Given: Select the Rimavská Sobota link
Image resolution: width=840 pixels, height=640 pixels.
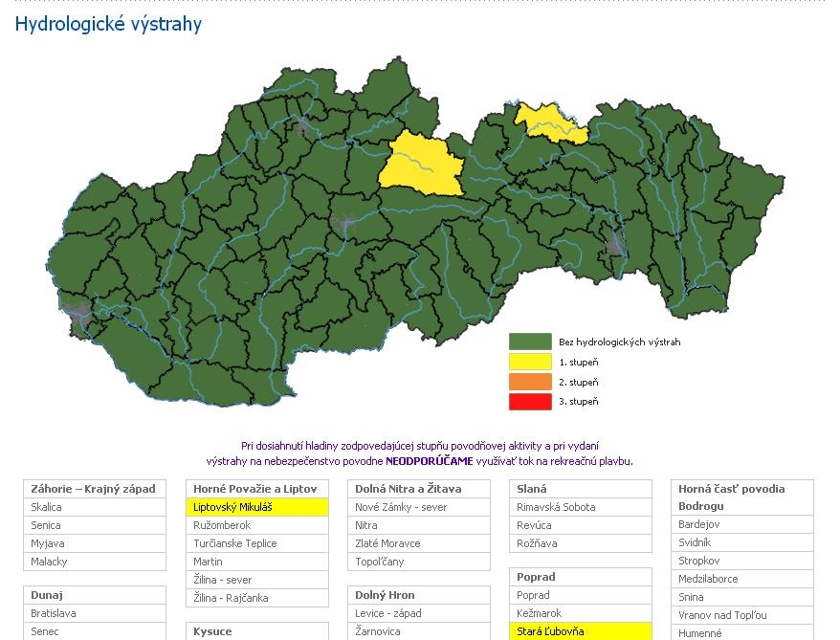Looking at the screenshot, I should coord(556,507).
